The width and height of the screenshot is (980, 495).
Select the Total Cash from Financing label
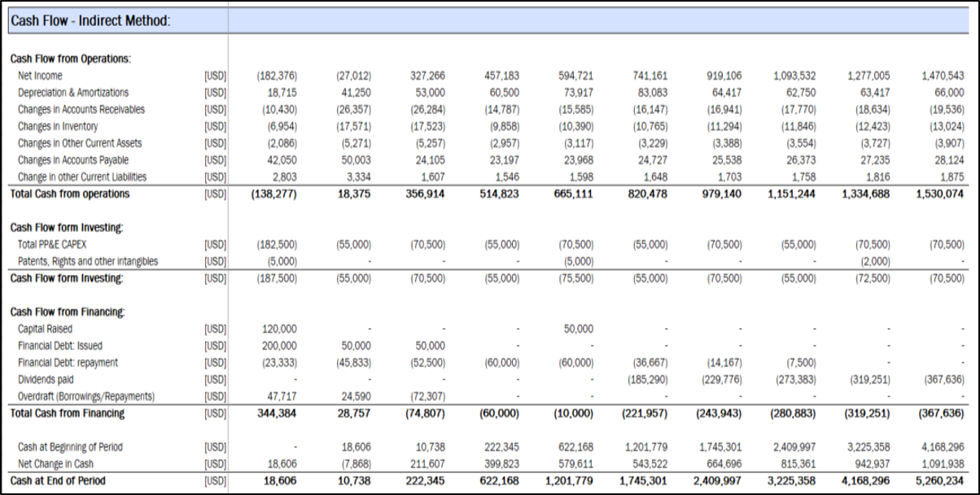68,414
